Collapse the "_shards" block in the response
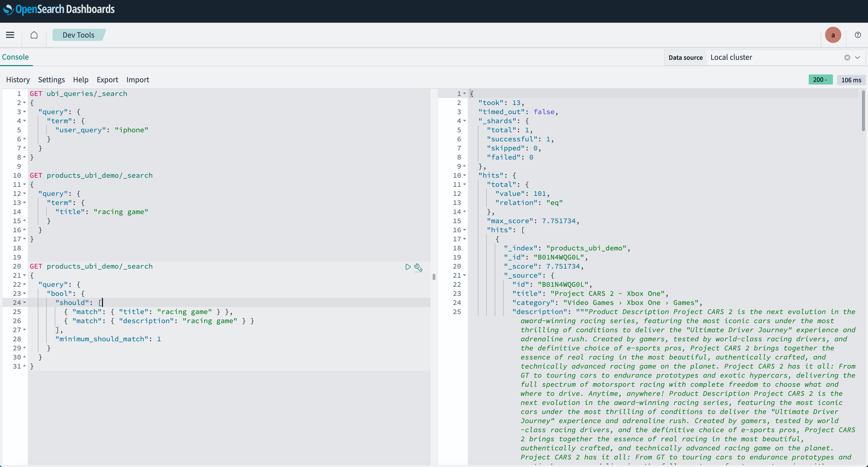Screen dimensions: 868x467 pyautogui.click(x=465, y=121)
